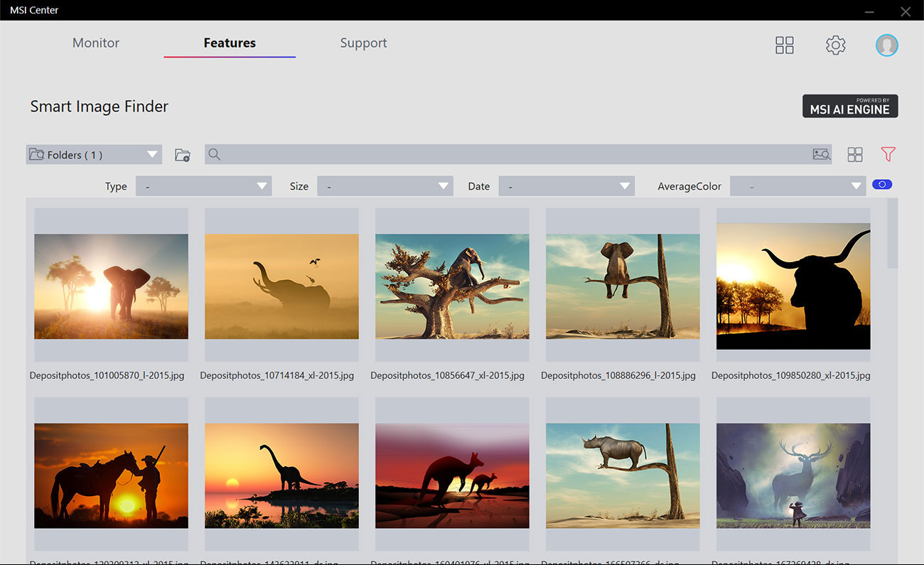Screen dimensions: 924x565
Task: Switch thumbnail grid view layout icon
Action: point(855,154)
